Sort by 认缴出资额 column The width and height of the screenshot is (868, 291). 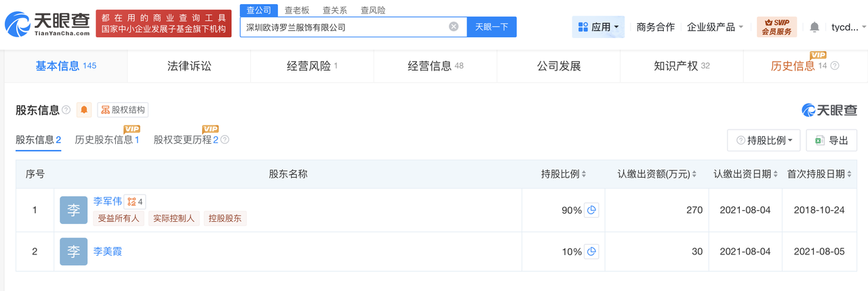[657, 174]
